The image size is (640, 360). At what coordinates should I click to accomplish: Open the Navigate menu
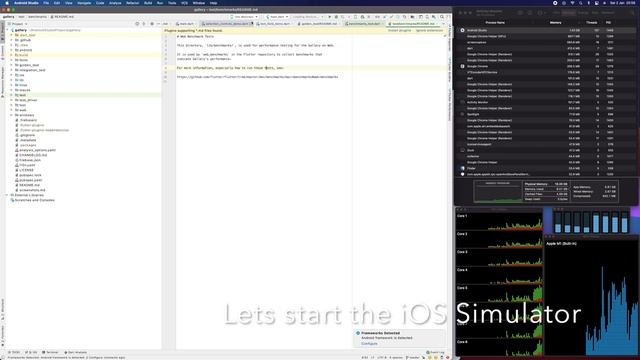point(84,3)
